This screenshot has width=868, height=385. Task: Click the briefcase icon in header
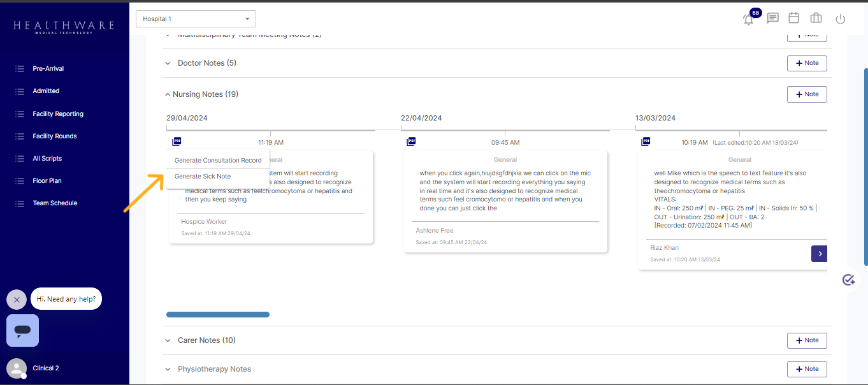(x=816, y=18)
